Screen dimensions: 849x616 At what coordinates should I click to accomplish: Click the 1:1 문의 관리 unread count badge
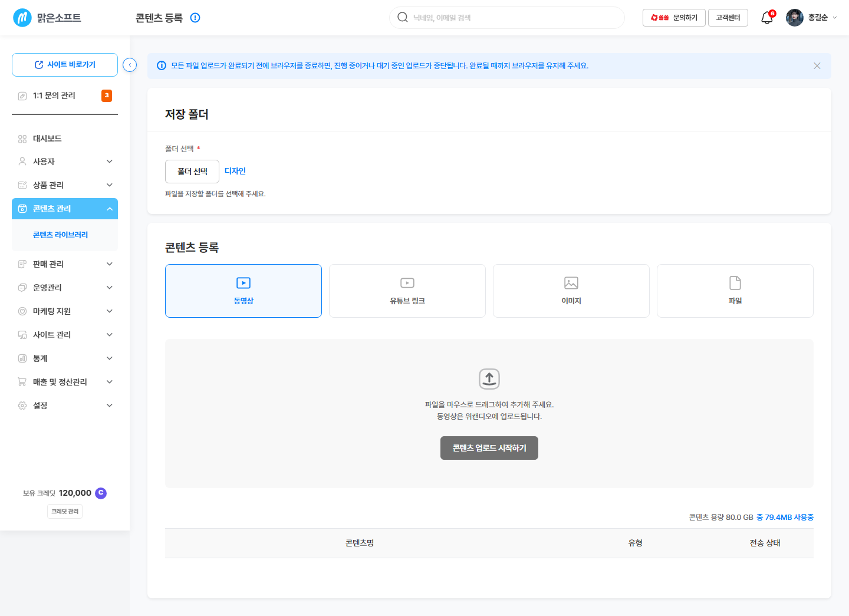pyautogui.click(x=107, y=95)
